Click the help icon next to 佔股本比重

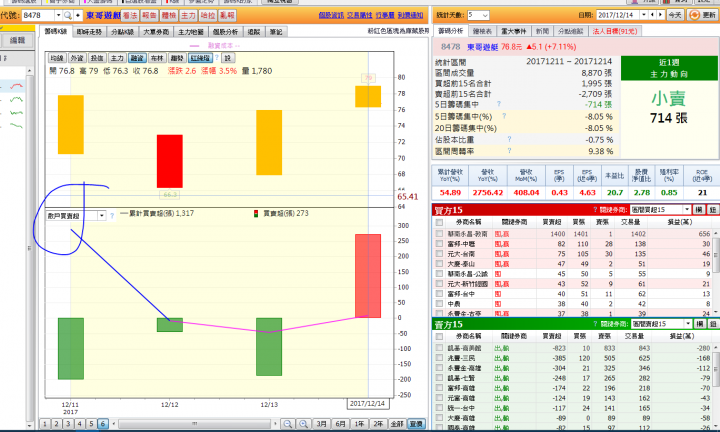tap(509, 139)
